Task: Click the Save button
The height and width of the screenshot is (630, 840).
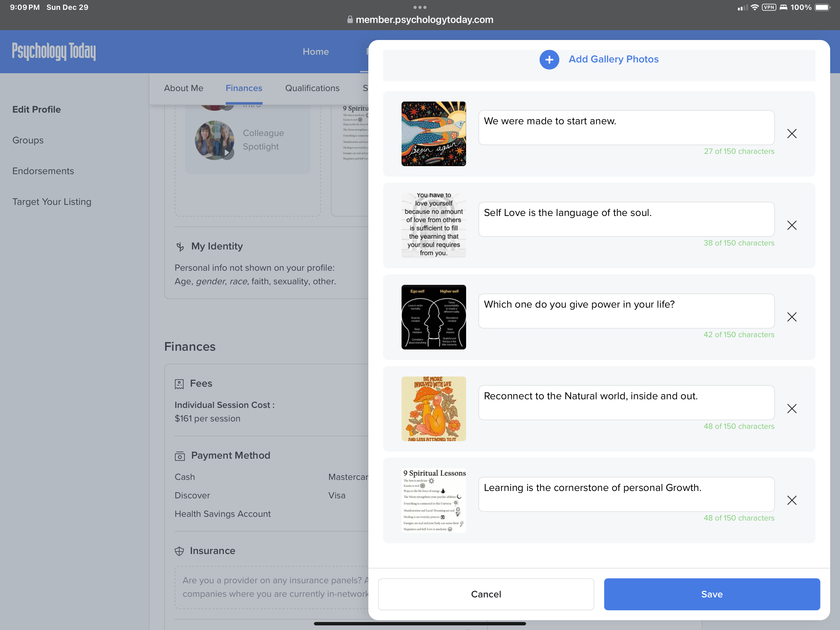Action: (712, 594)
